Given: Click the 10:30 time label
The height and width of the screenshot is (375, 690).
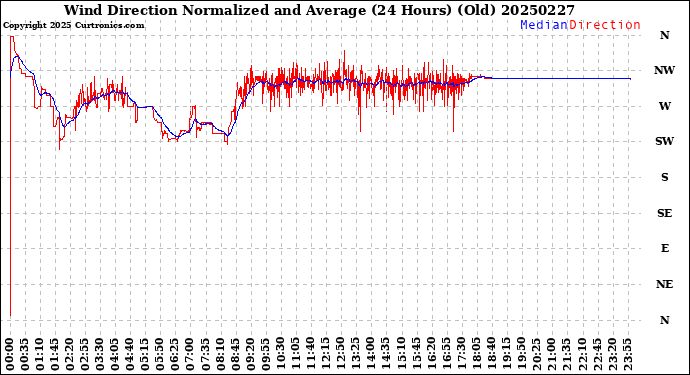Looking at the screenshot, I should pyautogui.click(x=281, y=354).
